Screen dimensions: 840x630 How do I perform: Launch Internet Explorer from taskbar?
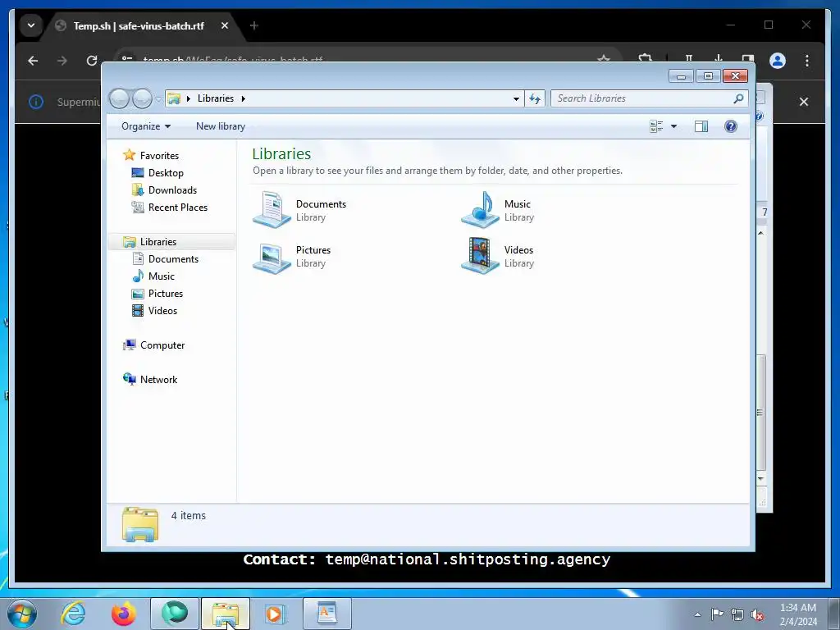pyautogui.click(x=73, y=614)
